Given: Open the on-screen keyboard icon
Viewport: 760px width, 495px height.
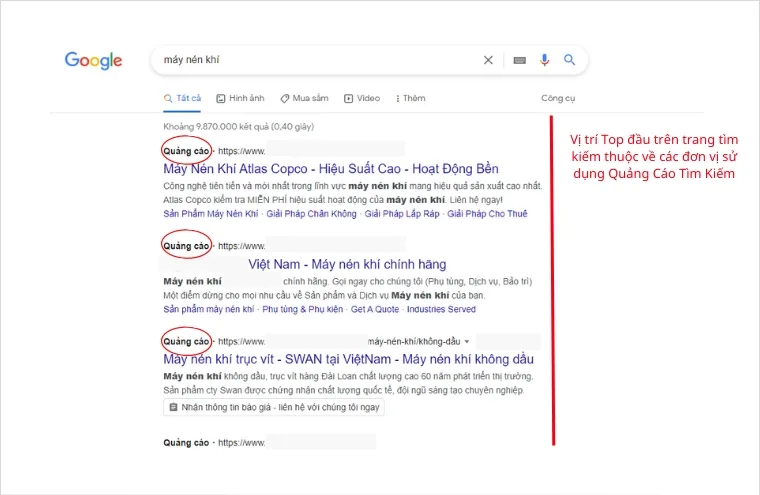Looking at the screenshot, I should 520,60.
